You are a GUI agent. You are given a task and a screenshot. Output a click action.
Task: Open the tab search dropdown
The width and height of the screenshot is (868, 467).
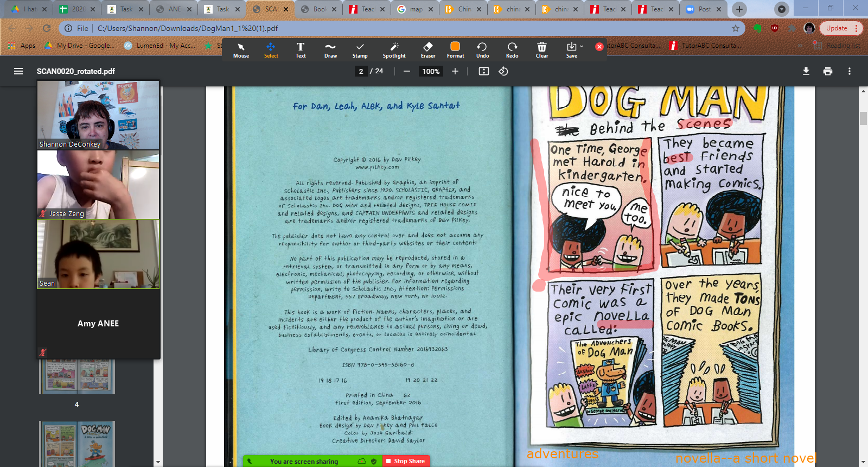(x=781, y=9)
